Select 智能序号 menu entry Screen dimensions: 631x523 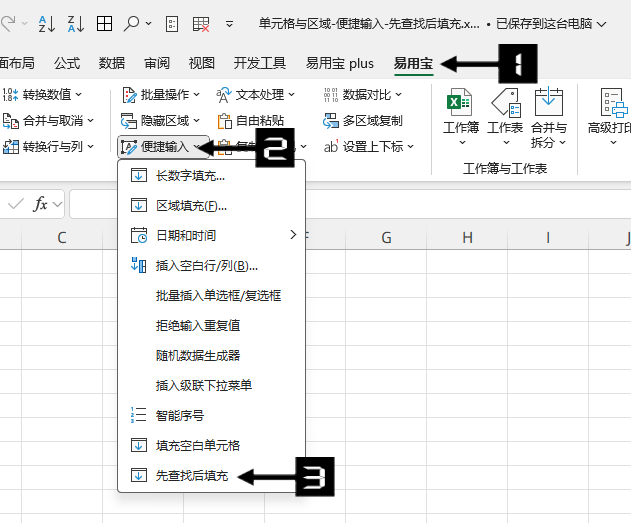[180, 415]
